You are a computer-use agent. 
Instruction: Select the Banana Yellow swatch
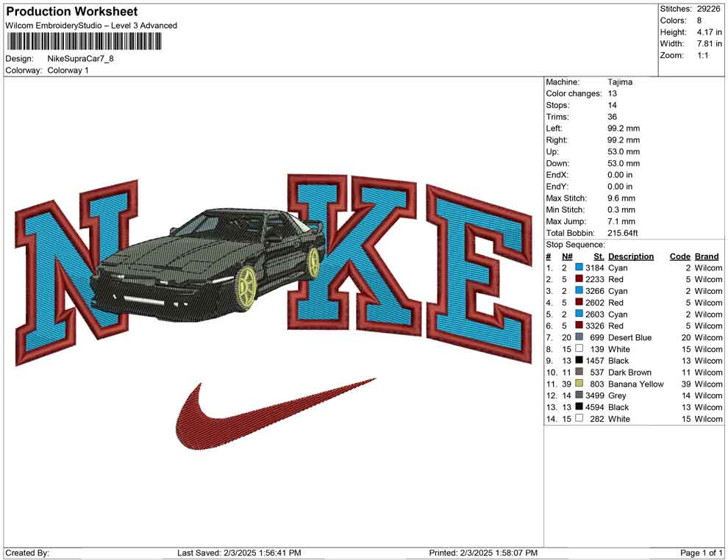point(579,384)
